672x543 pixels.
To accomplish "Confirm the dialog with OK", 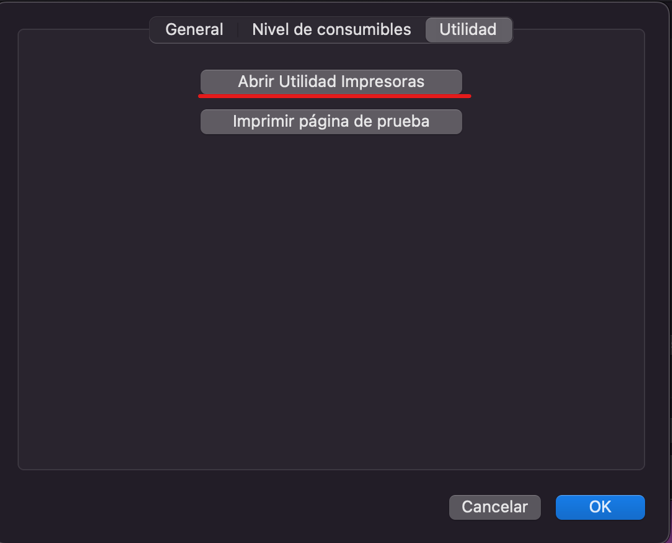I will point(600,507).
